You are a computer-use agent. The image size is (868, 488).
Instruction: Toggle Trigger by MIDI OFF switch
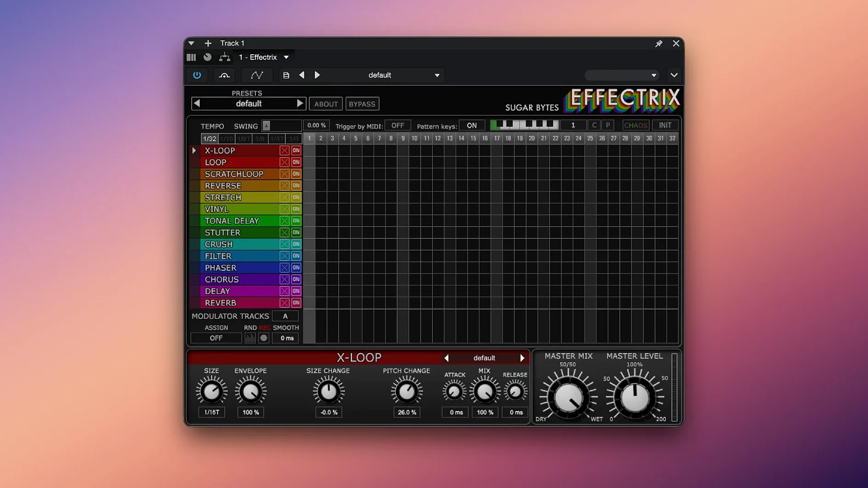point(398,125)
